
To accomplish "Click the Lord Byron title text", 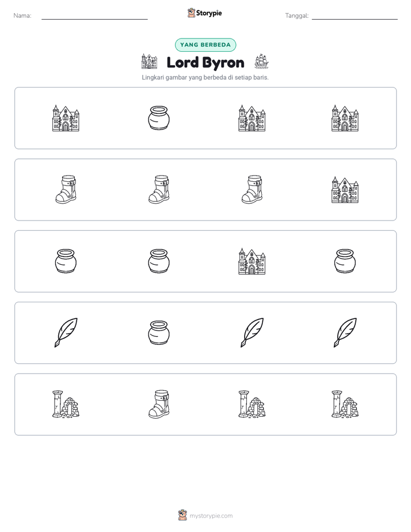I will [x=205, y=63].
